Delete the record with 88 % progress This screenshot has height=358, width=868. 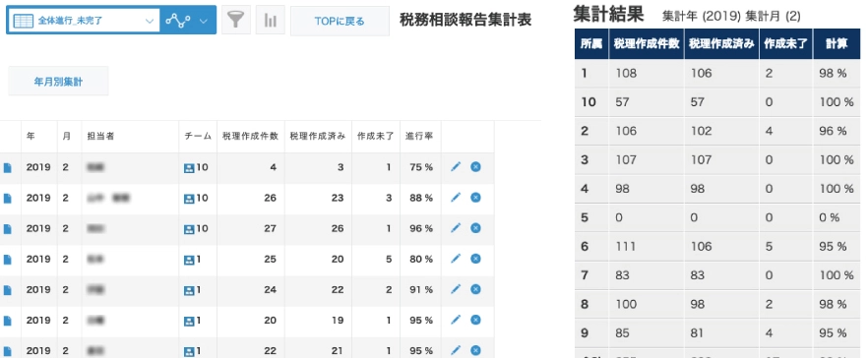pos(475,197)
